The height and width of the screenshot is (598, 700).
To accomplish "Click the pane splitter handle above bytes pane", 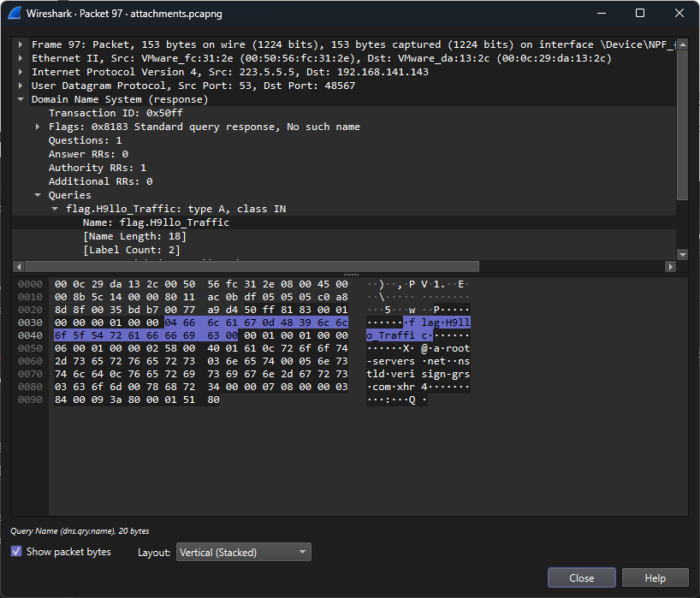I will click(x=351, y=275).
